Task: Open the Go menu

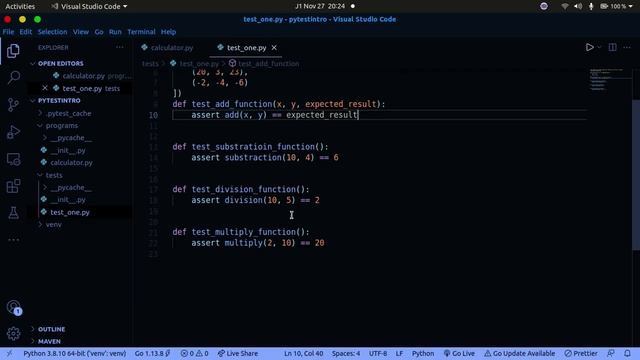Action: point(99,32)
